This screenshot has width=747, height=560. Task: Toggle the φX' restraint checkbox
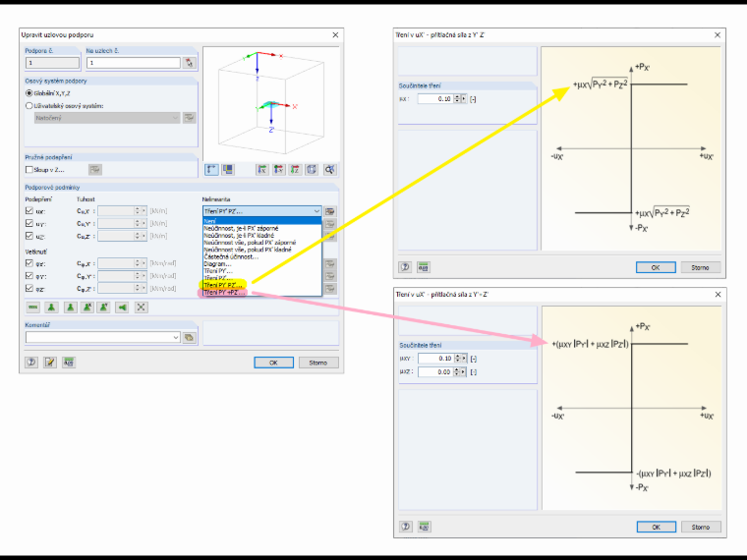[x=29, y=263]
